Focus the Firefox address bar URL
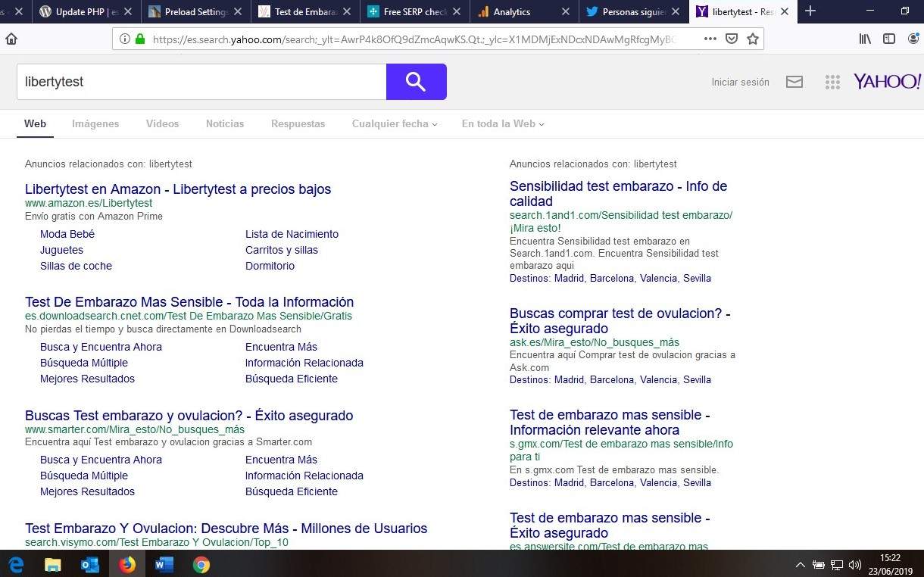Image resolution: width=924 pixels, height=577 pixels. 414,39
